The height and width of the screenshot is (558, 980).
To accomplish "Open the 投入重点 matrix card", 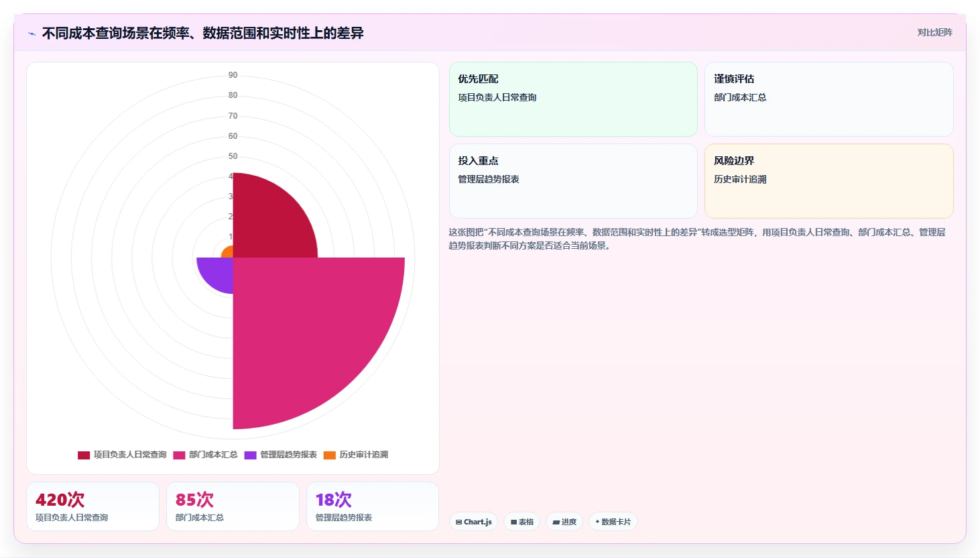I will point(573,181).
